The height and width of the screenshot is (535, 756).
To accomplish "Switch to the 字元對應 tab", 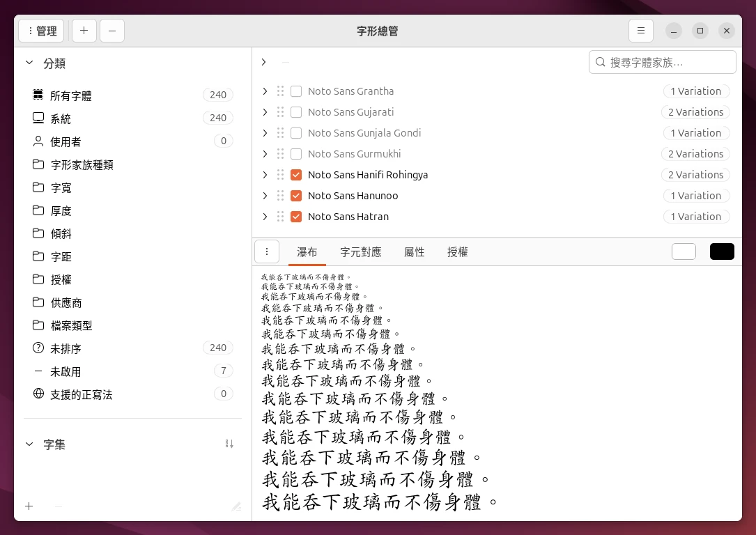I will (x=360, y=252).
